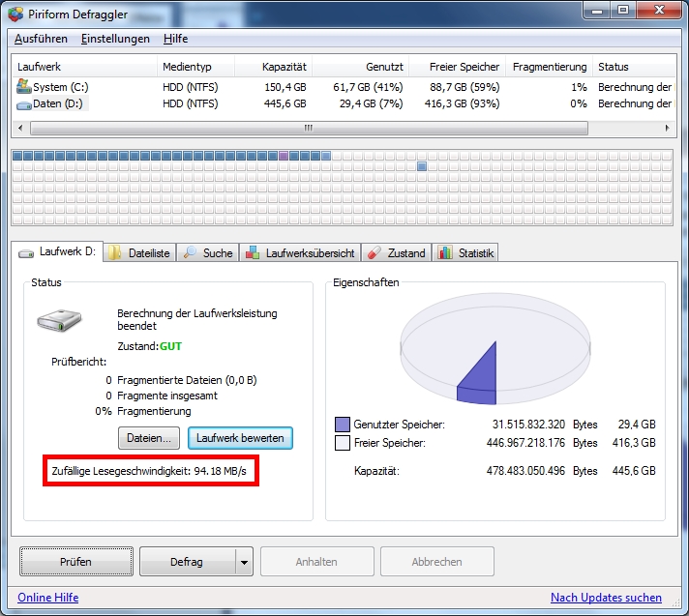Click the isolated blue block in the drive map

[422, 166]
